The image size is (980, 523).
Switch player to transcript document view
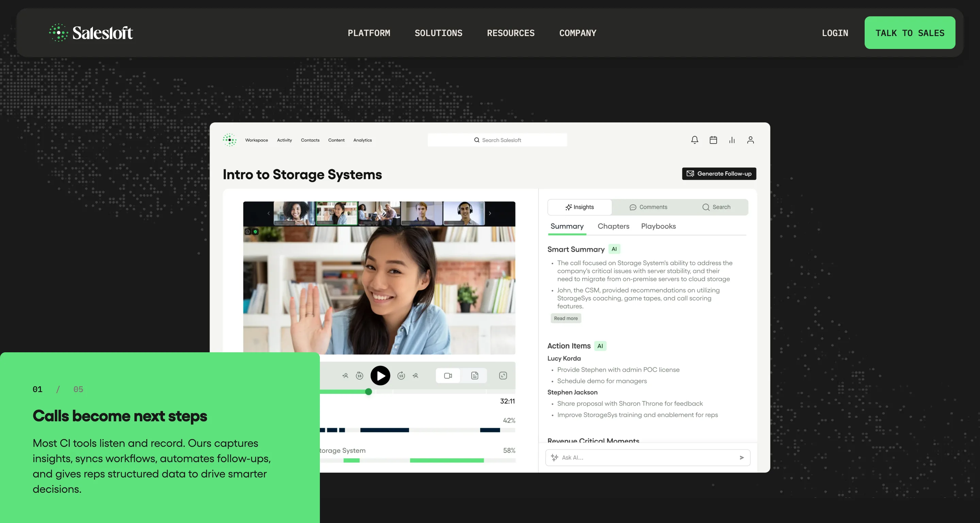click(474, 376)
